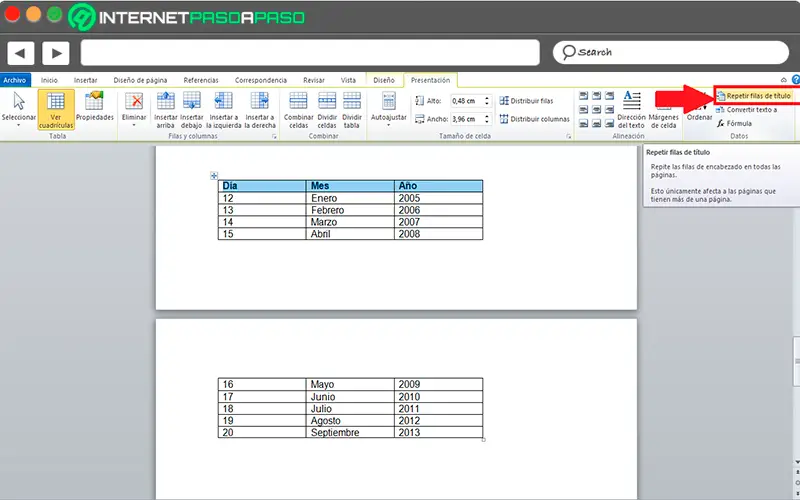Click the Febrero table cell

point(350,210)
